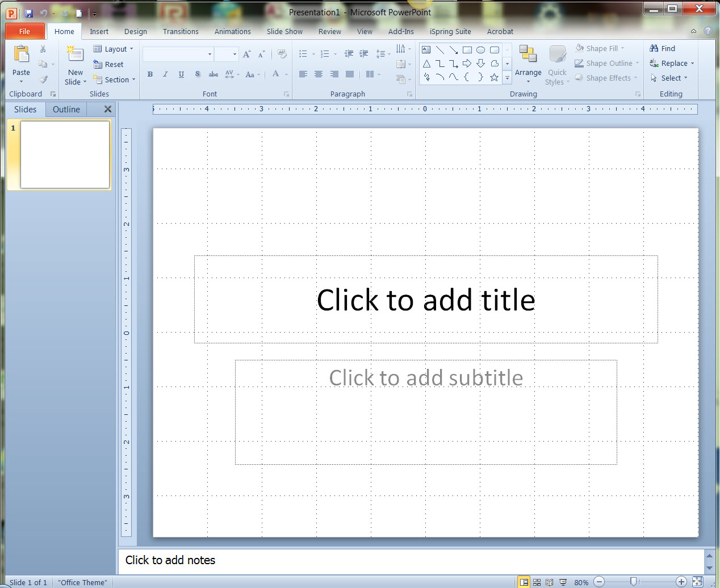Toggle Italic text formatting
Image resolution: width=720 pixels, height=588 pixels.
[x=165, y=74]
